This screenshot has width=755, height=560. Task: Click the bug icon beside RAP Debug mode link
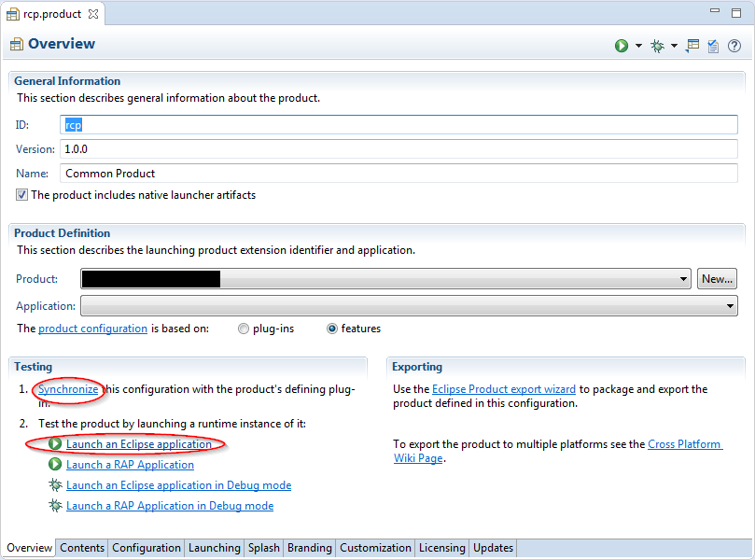(55, 506)
